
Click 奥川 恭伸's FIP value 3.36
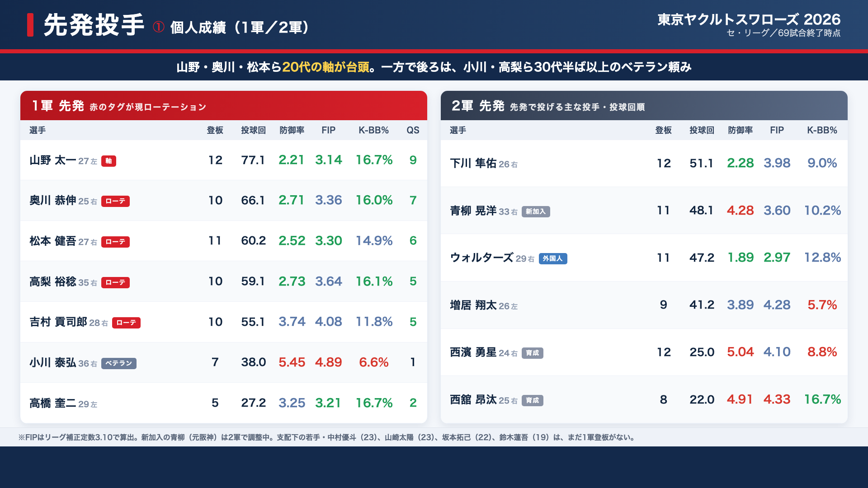328,200
